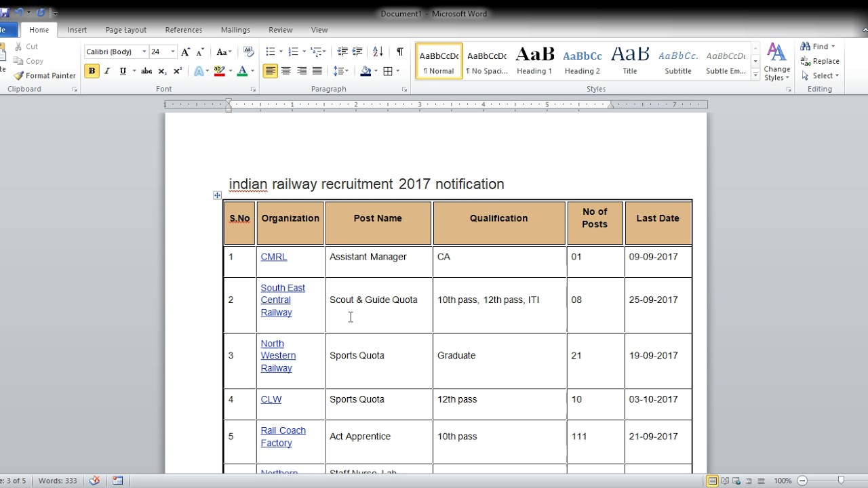Click Clear Formatting icon
This screenshot has height=488, width=868.
pos(248,52)
